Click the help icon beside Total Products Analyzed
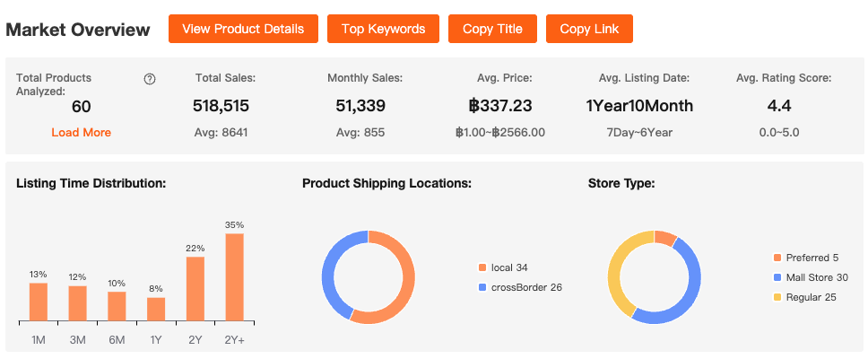868x359 pixels. (x=150, y=79)
